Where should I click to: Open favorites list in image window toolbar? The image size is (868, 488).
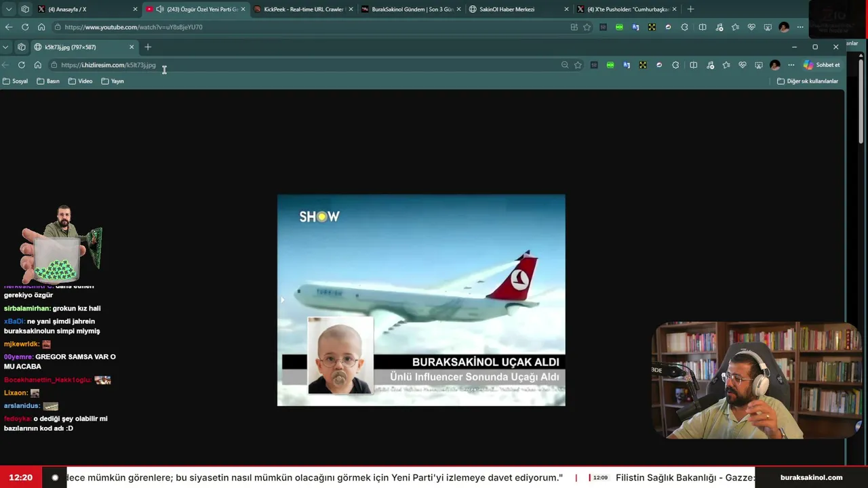click(x=726, y=65)
